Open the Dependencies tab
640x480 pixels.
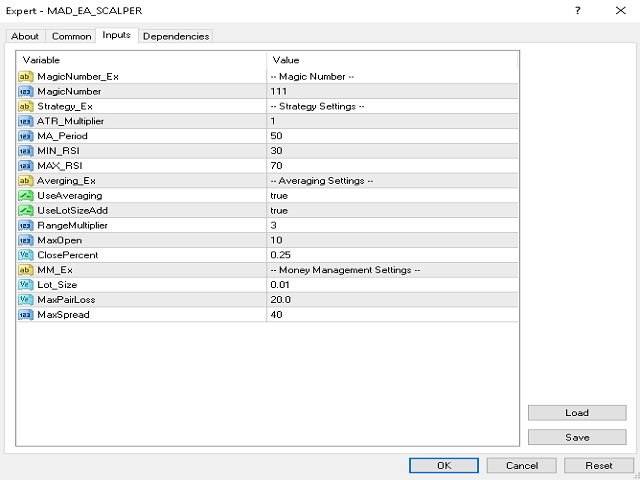click(176, 36)
